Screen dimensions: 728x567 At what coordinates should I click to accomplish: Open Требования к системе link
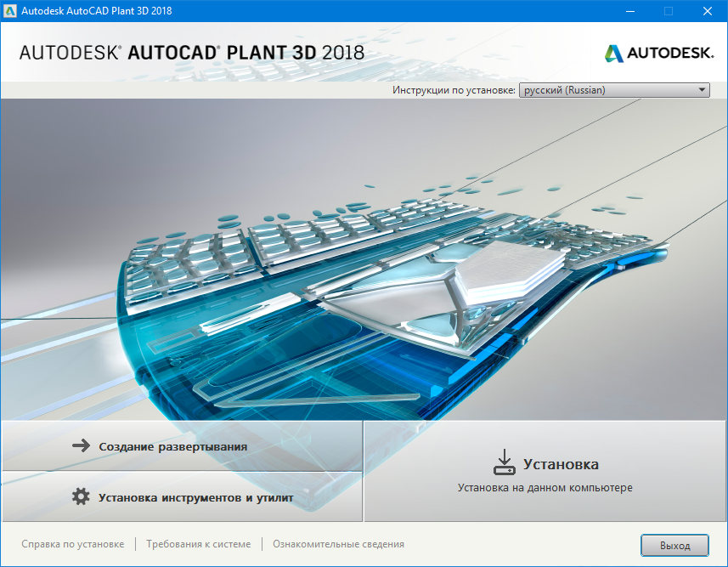(198, 544)
